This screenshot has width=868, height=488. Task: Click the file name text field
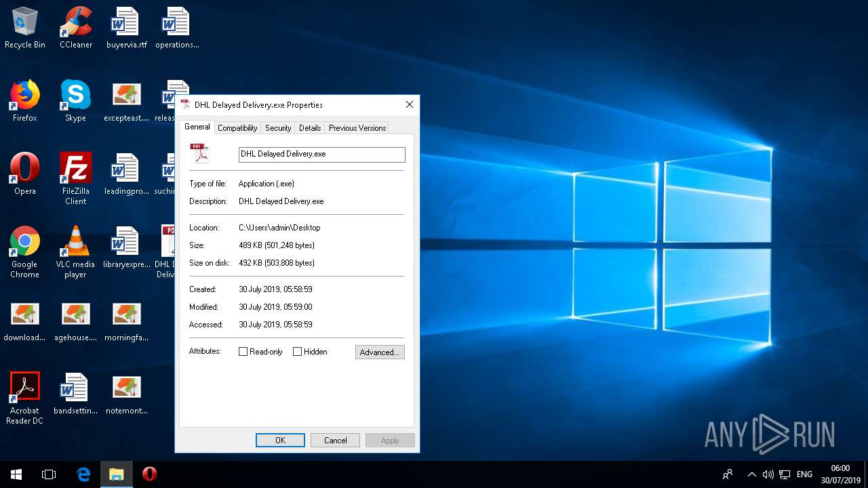click(x=322, y=155)
